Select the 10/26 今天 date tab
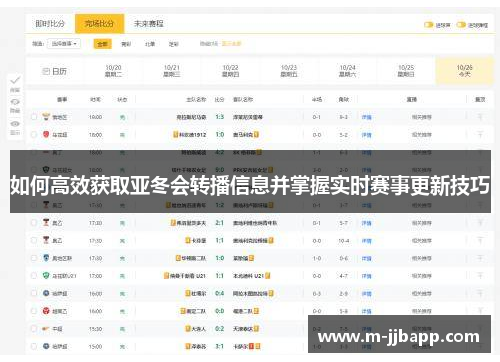Screen dimensions: 500x362 click(x=465, y=71)
